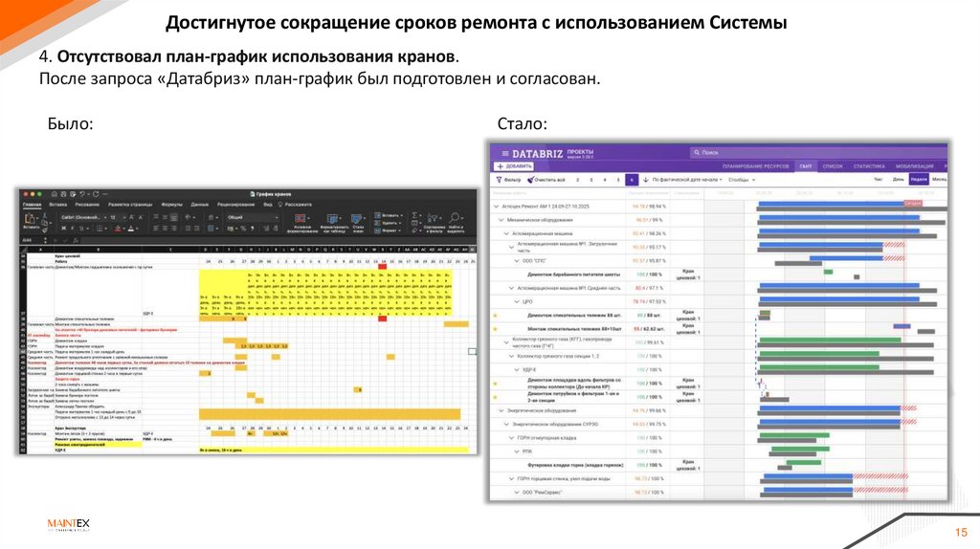This screenshot has height=549, width=980.
Task: Collapse the ЦРО tree row
Action: [516, 301]
